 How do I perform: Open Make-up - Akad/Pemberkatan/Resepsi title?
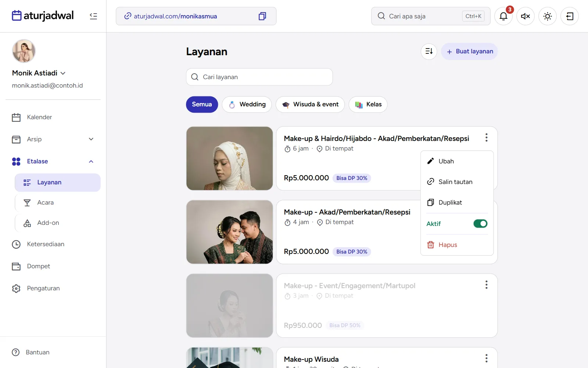(x=347, y=212)
